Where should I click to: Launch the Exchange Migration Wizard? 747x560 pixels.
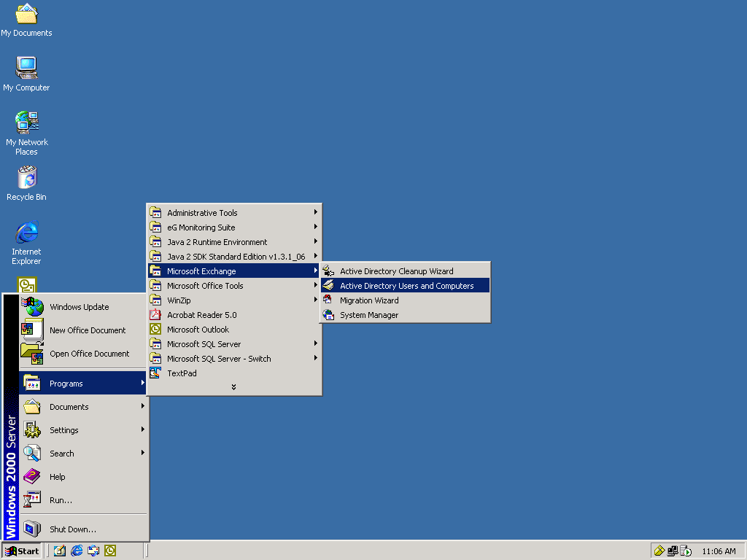click(405, 300)
